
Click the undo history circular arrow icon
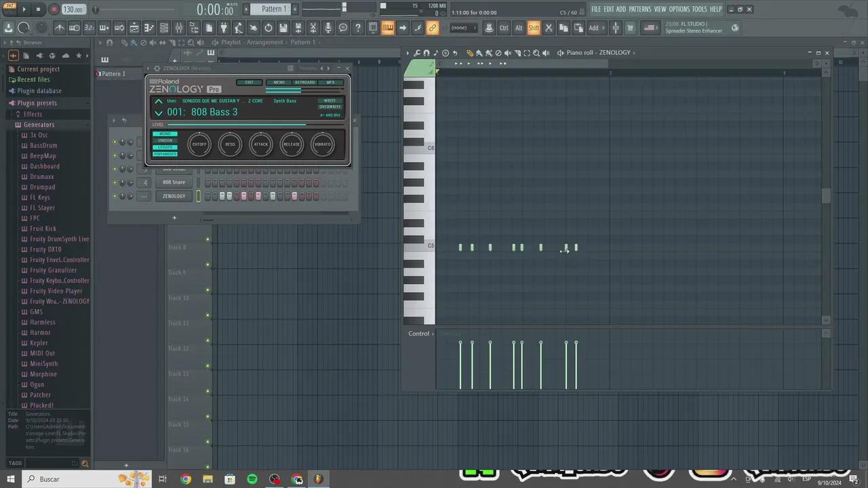[269, 28]
